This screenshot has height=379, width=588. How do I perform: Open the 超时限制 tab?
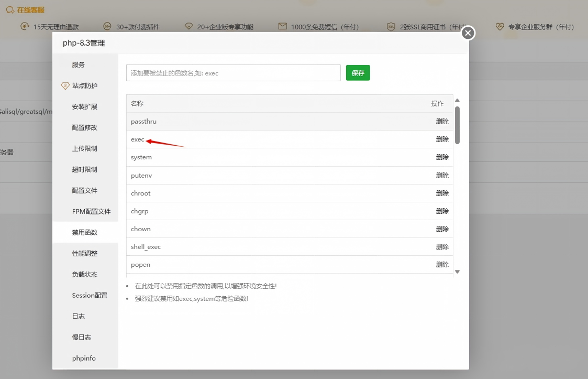pyautogui.click(x=85, y=169)
